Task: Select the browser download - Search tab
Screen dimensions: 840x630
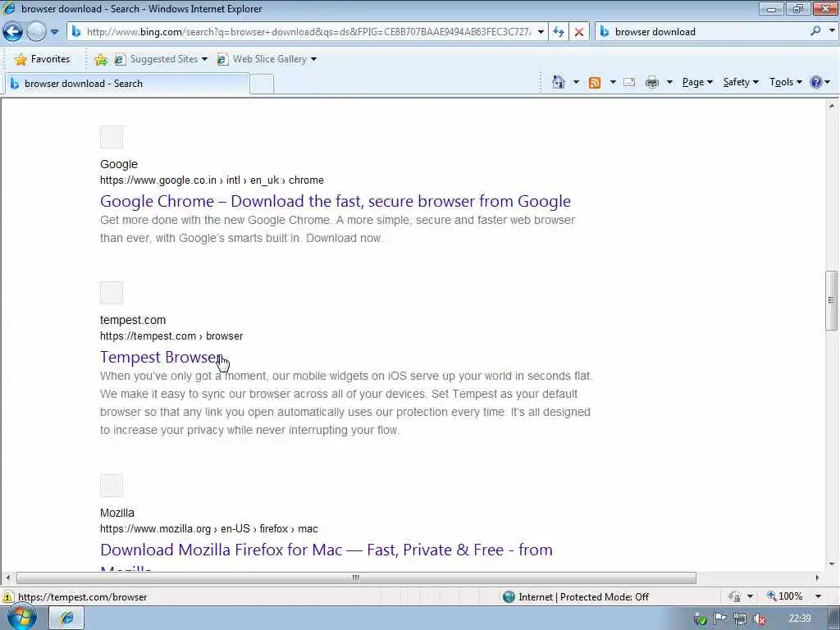Action: coord(127,84)
